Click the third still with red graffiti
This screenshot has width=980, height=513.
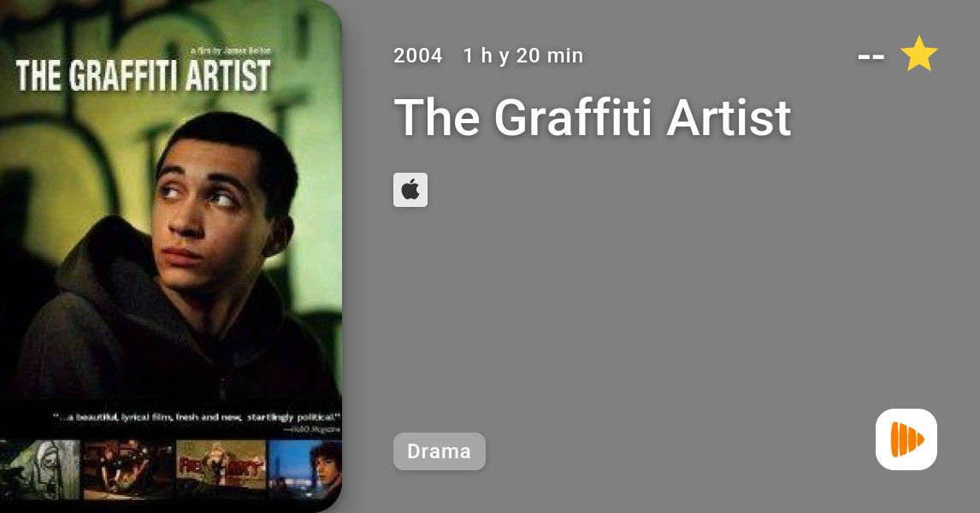coord(221,469)
